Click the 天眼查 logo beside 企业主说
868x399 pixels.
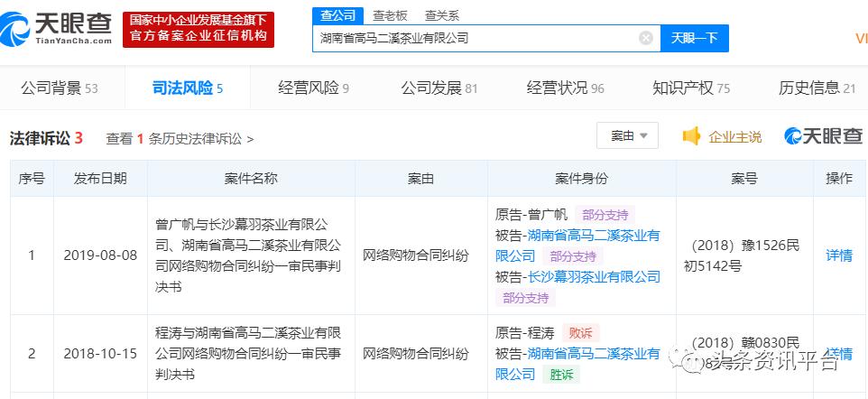pos(824,136)
